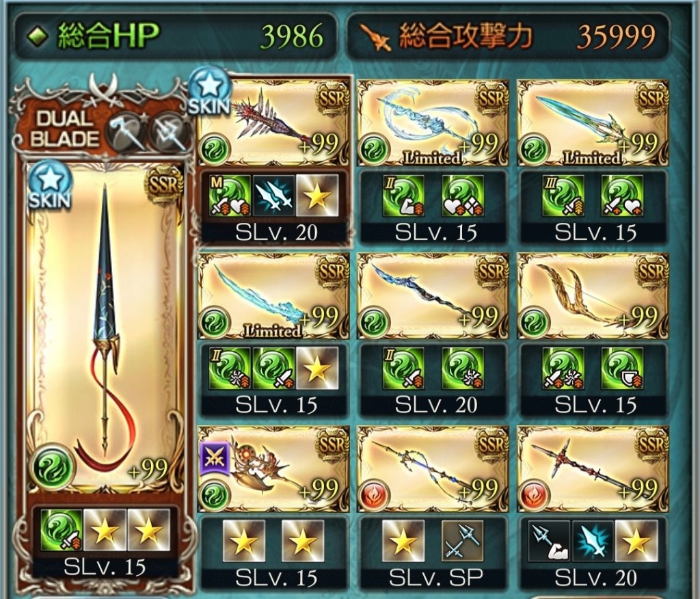Tap the 総合HP total display
700x599 pixels.
[x=176, y=36]
